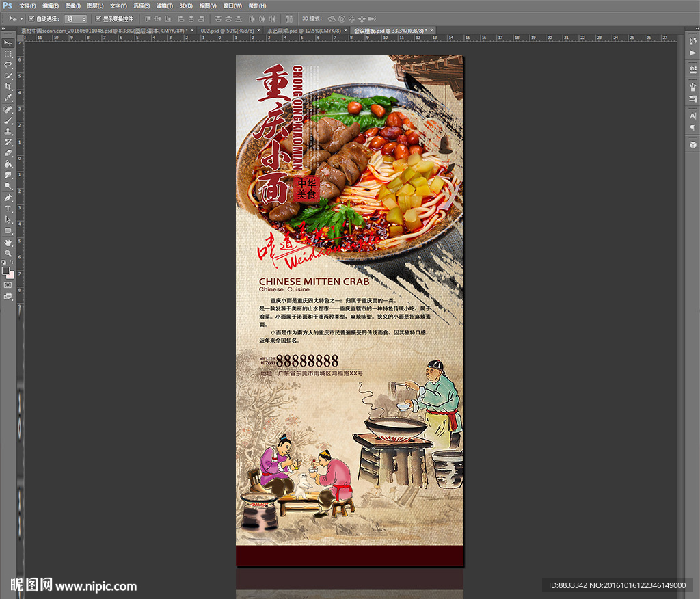Select the Eyedropper tool
The width and height of the screenshot is (700, 599).
(x=8, y=98)
